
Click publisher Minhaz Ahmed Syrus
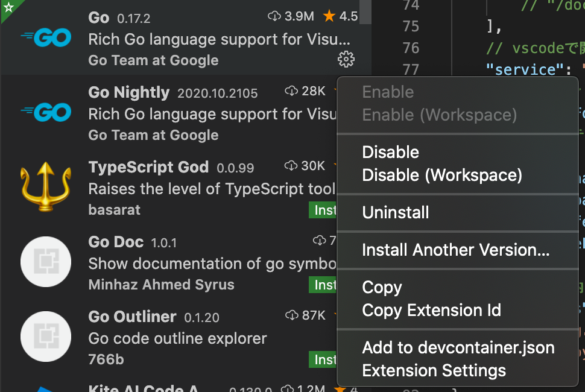point(161,285)
